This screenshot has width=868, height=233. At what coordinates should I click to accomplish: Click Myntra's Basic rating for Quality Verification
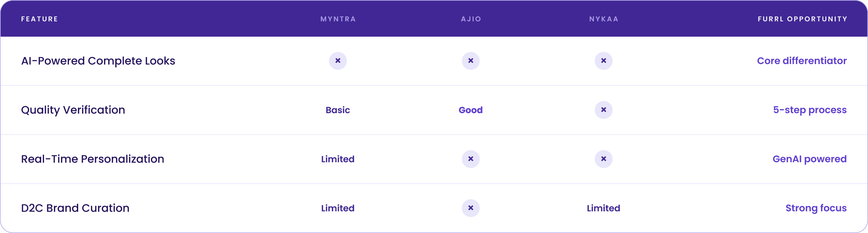338,110
